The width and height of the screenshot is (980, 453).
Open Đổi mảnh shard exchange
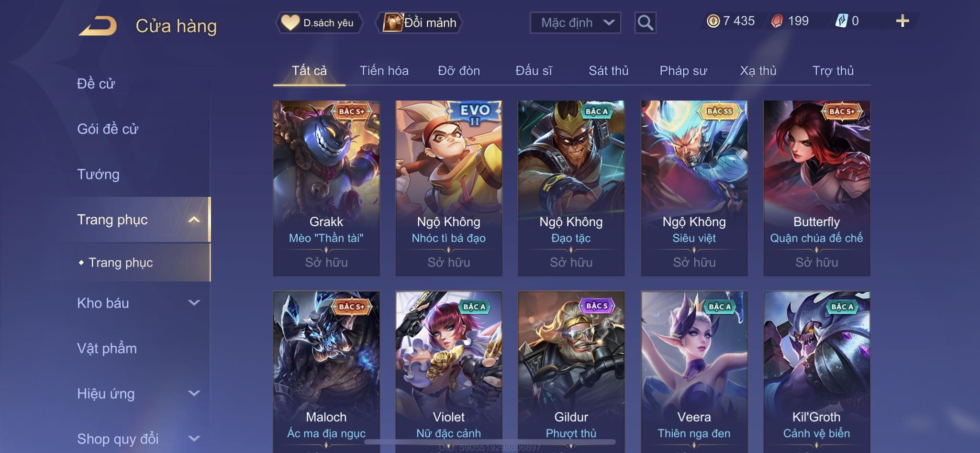point(420,22)
